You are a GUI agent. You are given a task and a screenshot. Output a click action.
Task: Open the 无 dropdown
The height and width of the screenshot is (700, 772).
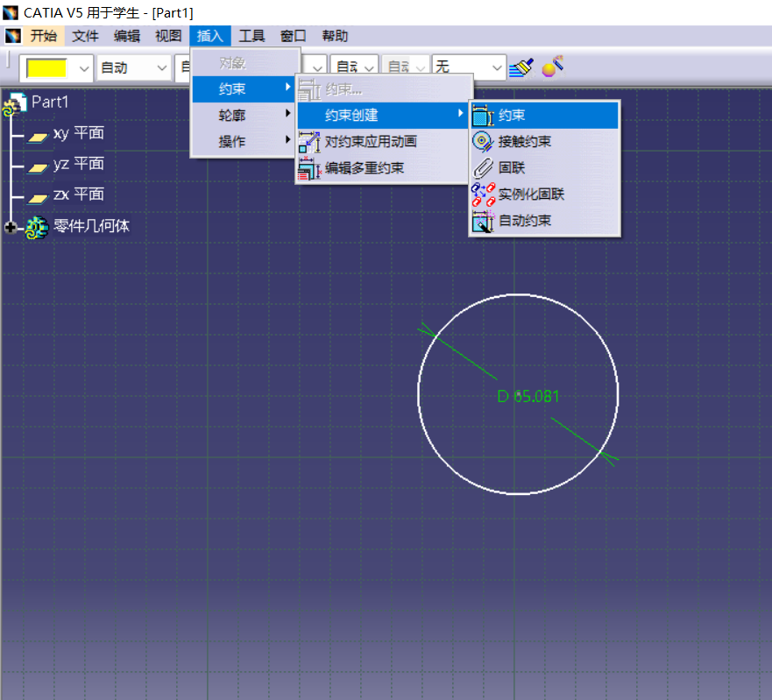coord(469,67)
